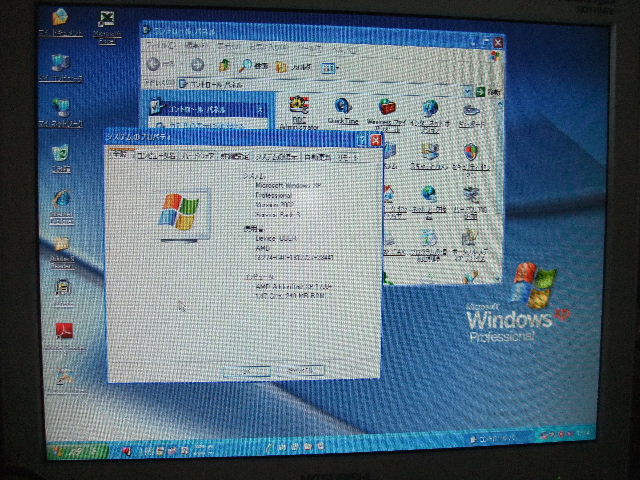The image size is (640, 480).
Task: Open the Windows Firewall control panel item
Action: coord(386,114)
